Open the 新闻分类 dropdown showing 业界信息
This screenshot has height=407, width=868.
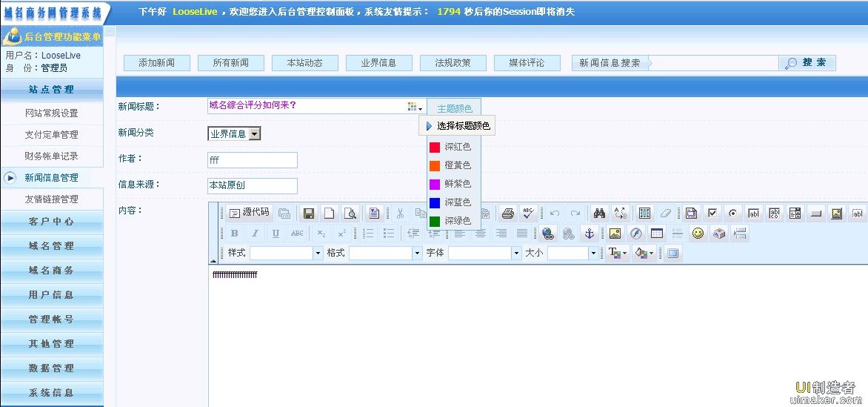pyautogui.click(x=234, y=134)
